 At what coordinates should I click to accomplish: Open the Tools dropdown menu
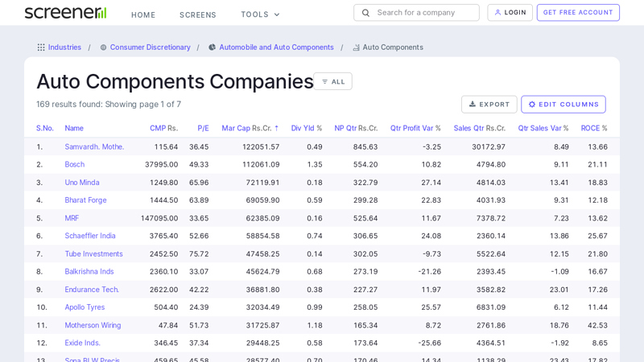[x=260, y=14]
